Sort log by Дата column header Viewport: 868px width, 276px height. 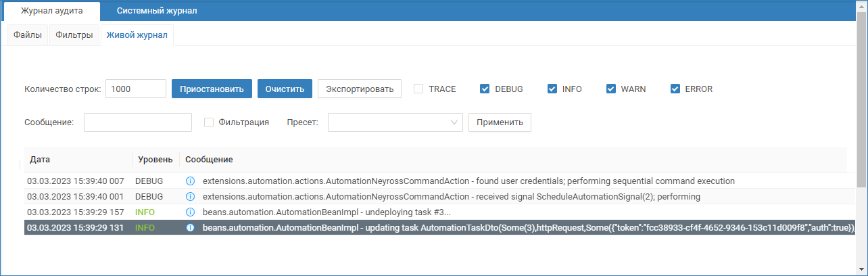pyautogui.click(x=41, y=160)
